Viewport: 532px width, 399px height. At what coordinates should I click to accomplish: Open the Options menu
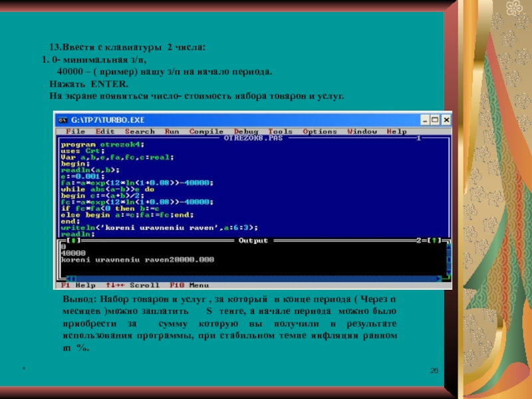coord(320,132)
